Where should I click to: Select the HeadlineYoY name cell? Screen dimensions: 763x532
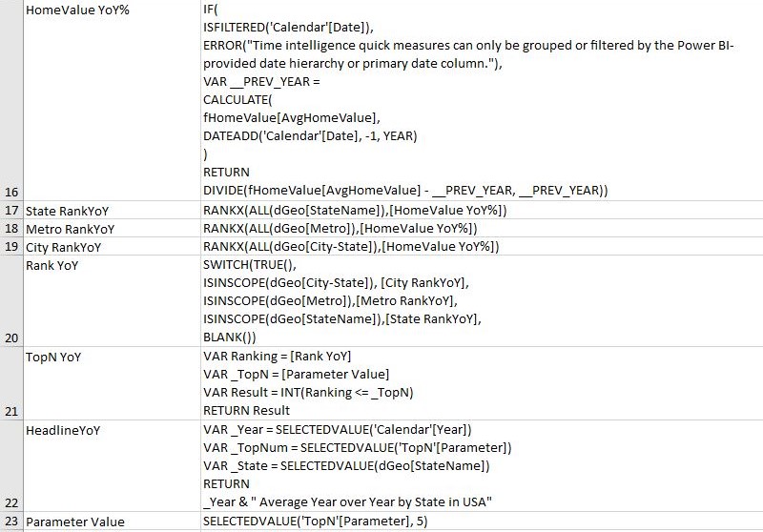(x=105, y=465)
